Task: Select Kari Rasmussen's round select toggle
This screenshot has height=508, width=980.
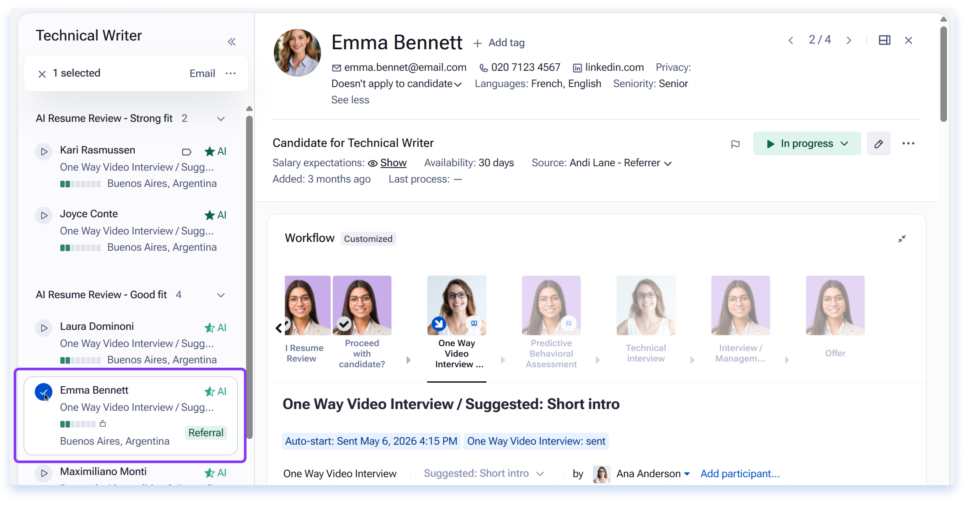Action: click(x=44, y=152)
